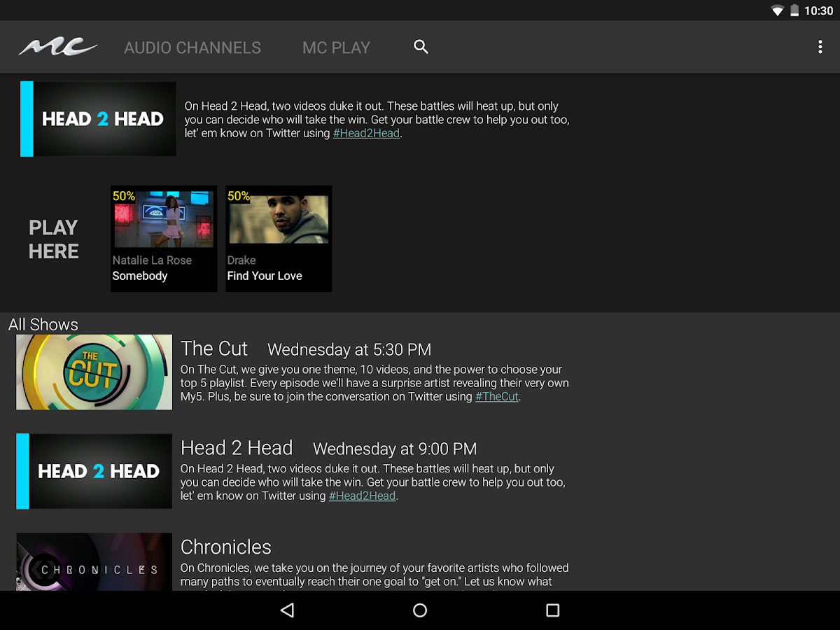Viewport: 840px width, 630px height.
Task: Switch to the MC PLAY tab
Action: [336, 47]
